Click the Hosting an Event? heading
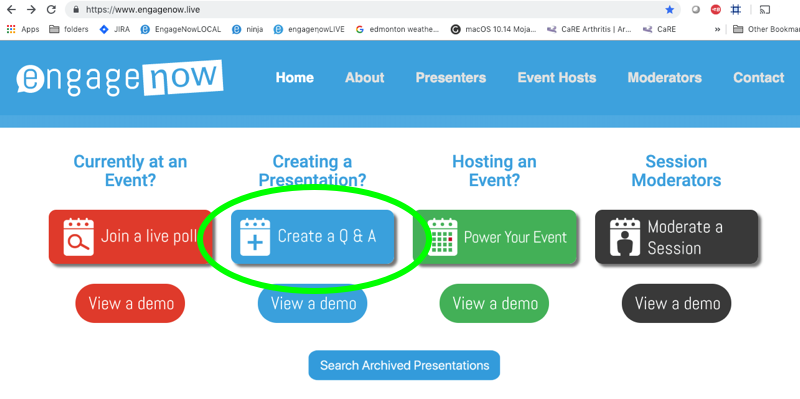Image resolution: width=800 pixels, height=399 pixels. (494, 171)
